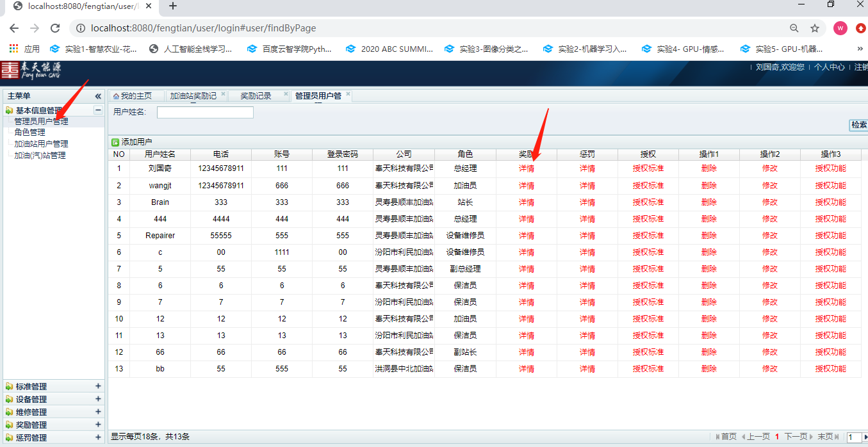
Task: Expand the 奖励管理 menu section
Action: pyautogui.click(x=98, y=425)
